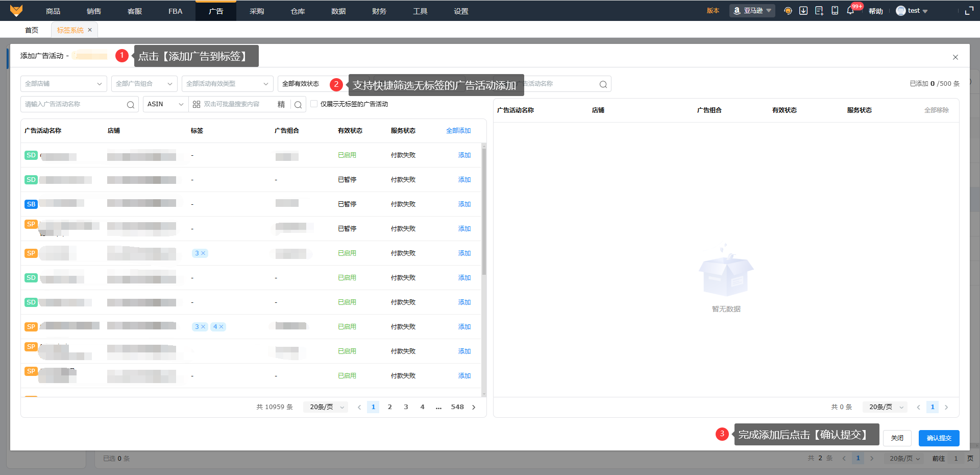Go to next page in left campaign list
The height and width of the screenshot is (475, 980).
[x=474, y=407]
